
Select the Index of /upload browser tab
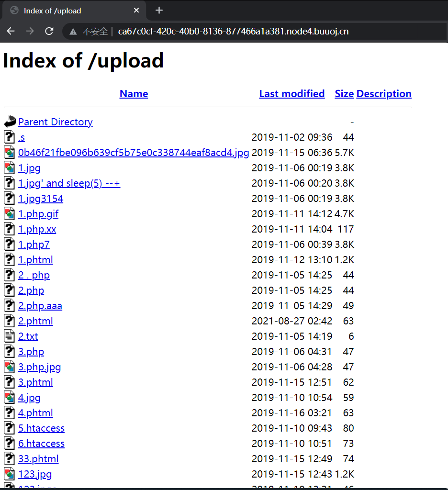tap(74, 11)
